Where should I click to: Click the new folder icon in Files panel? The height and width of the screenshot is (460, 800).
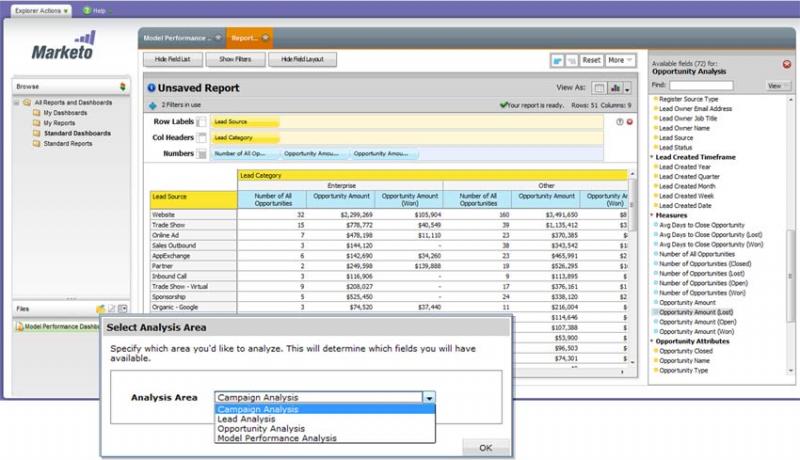tap(101, 309)
